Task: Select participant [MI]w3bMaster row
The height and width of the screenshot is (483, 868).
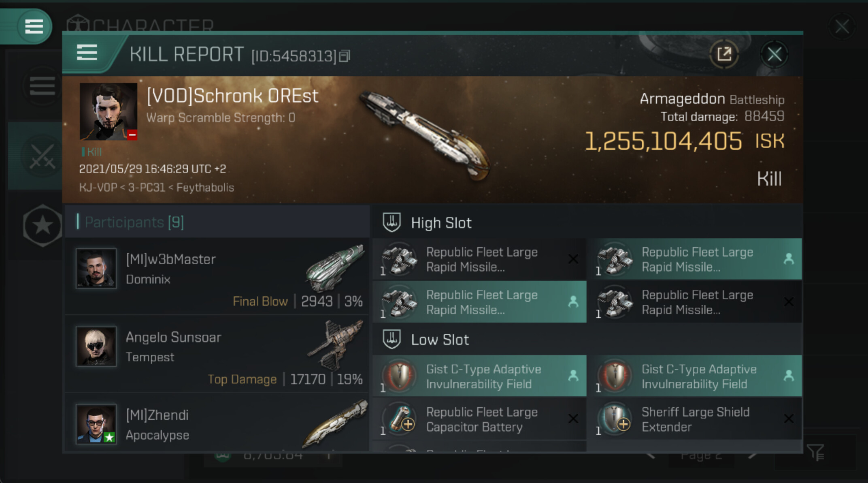Action: pyautogui.click(x=217, y=276)
